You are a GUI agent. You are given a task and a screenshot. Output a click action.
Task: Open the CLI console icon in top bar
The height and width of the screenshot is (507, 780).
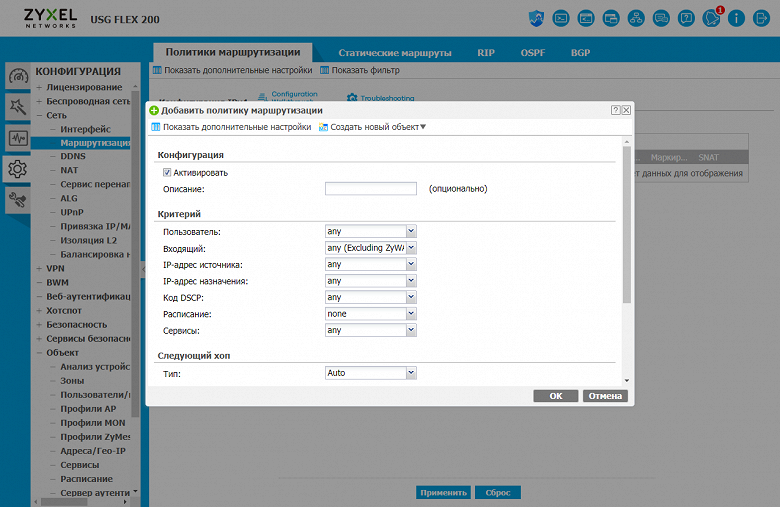561,19
